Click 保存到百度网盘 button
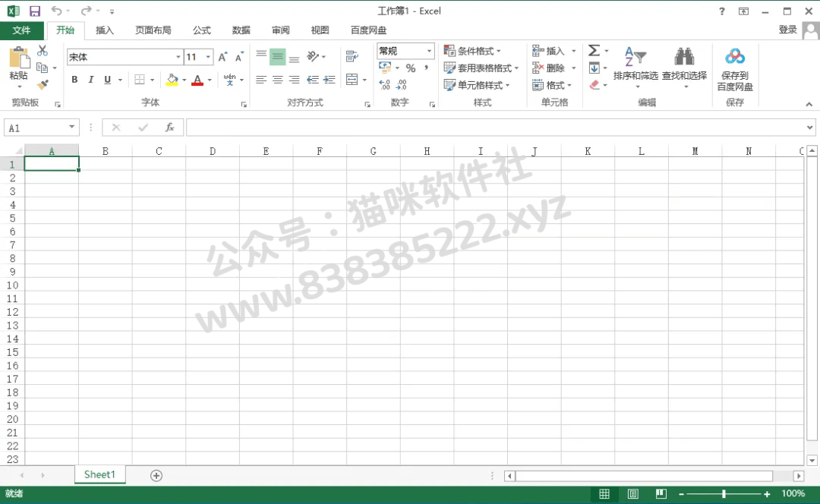 tap(735, 69)
